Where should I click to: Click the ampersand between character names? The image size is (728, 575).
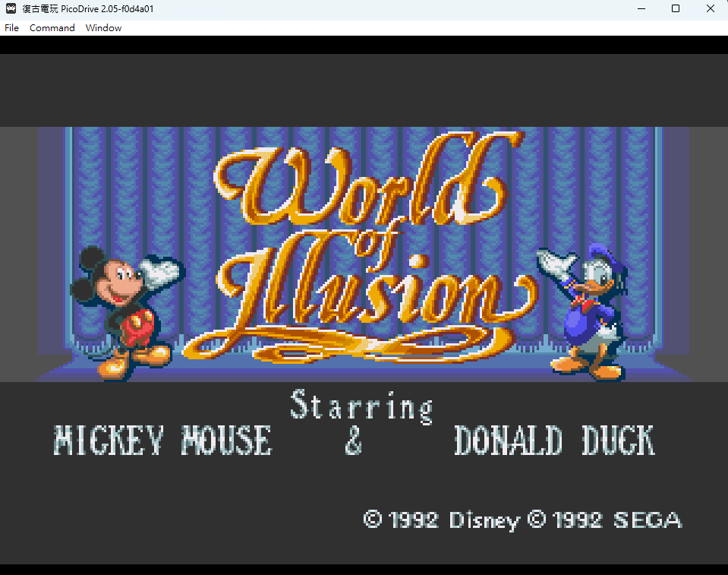[x=353, y=441]
